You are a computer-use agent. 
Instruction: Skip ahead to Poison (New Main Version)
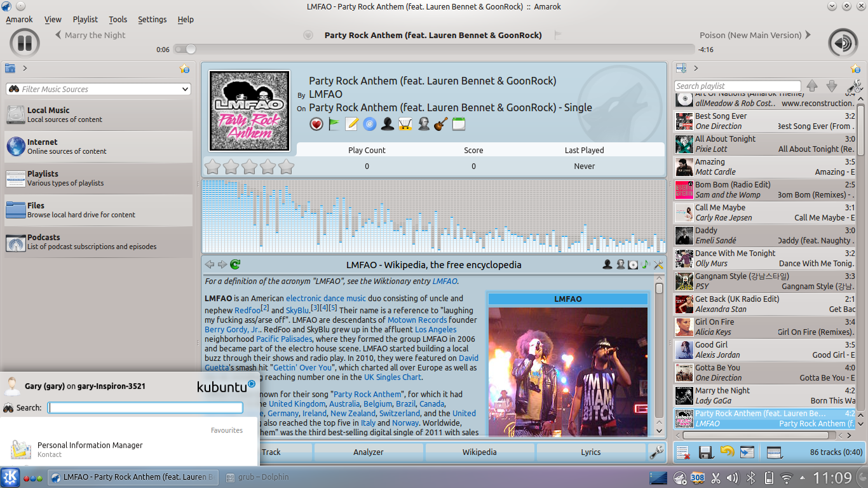756,36
